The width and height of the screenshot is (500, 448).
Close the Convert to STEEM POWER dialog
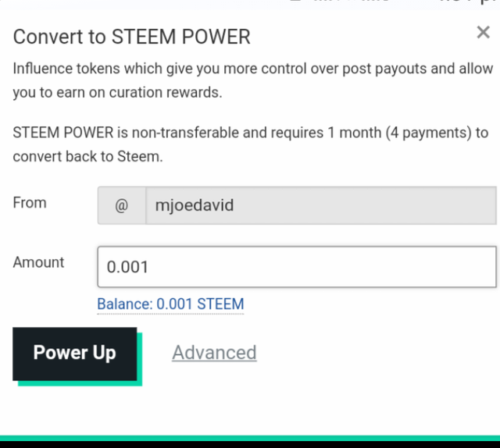coord(483,33)
